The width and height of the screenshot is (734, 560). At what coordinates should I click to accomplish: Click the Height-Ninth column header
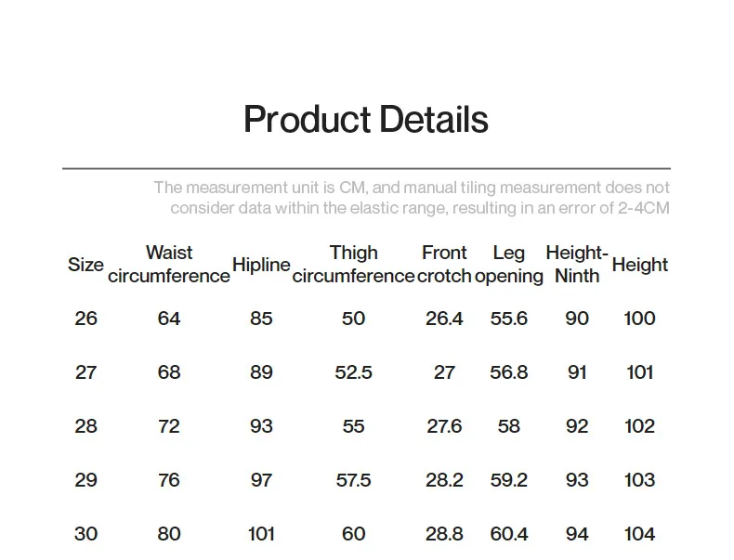[x=577, y=265]
